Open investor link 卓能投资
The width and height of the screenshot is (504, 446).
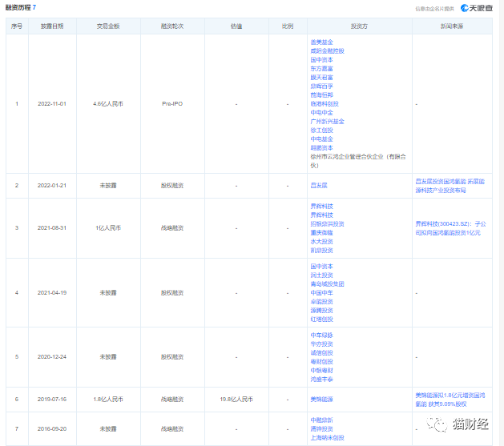321,302
